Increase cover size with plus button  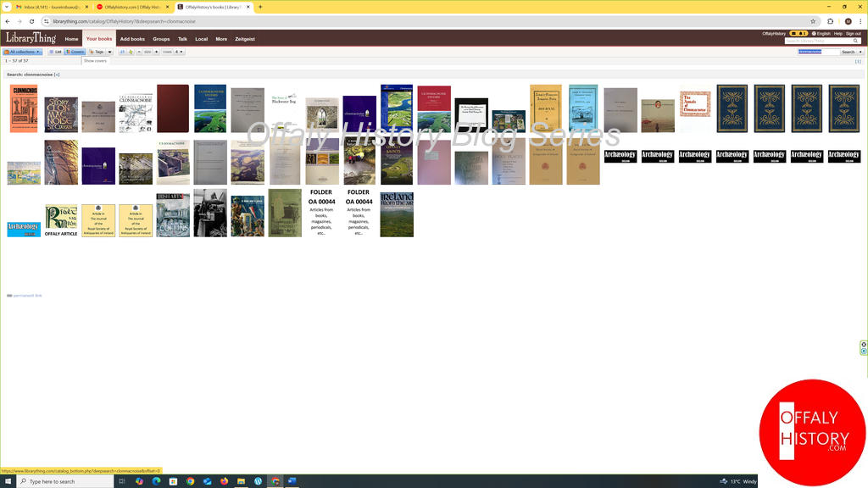tap(157, 52)
